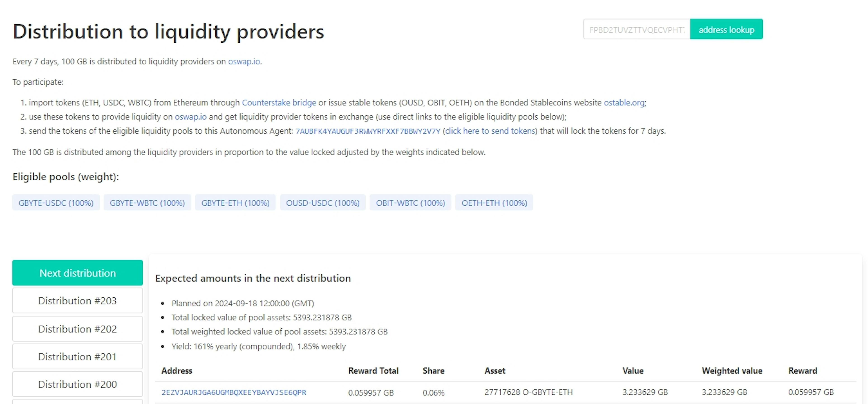Open the GBYTE-ETH eligible pool

click(x=235, y=202)
